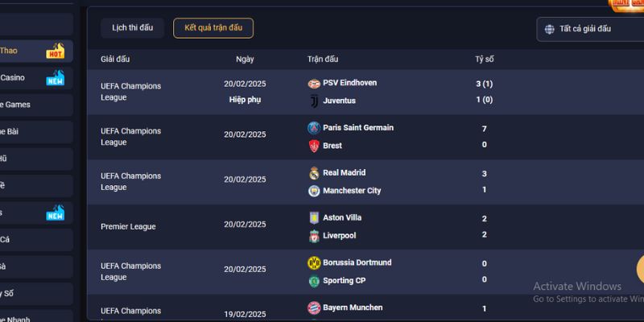The width and height of the screenshot is (644, 322).
Task: Open the Tất cả giải đấu dropdown
Action: [x=590, y=29]
